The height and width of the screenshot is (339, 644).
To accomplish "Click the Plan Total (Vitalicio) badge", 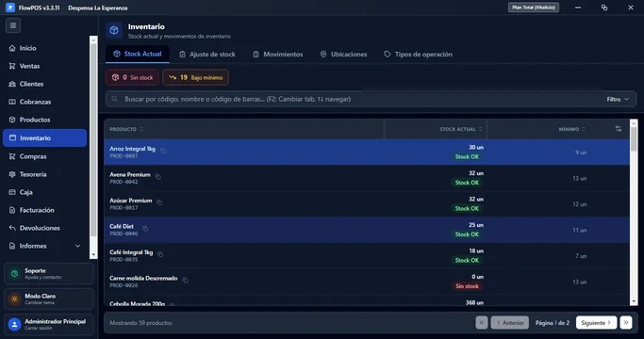I will pos(533,8).
